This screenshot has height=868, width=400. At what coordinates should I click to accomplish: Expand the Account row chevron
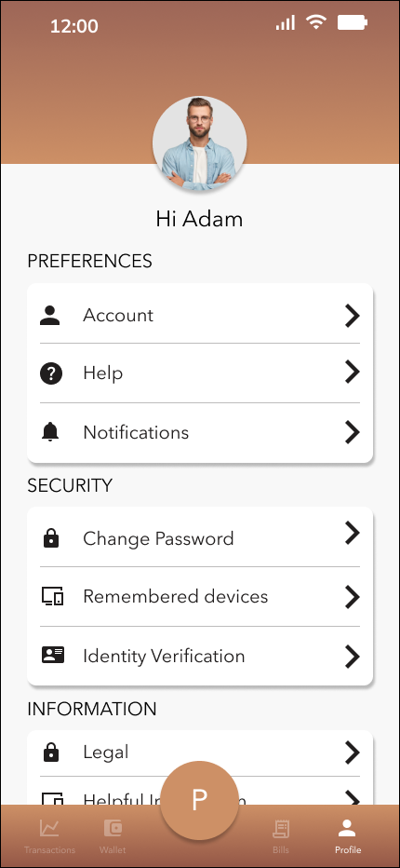pyautogui.click(x=353, y=316)
